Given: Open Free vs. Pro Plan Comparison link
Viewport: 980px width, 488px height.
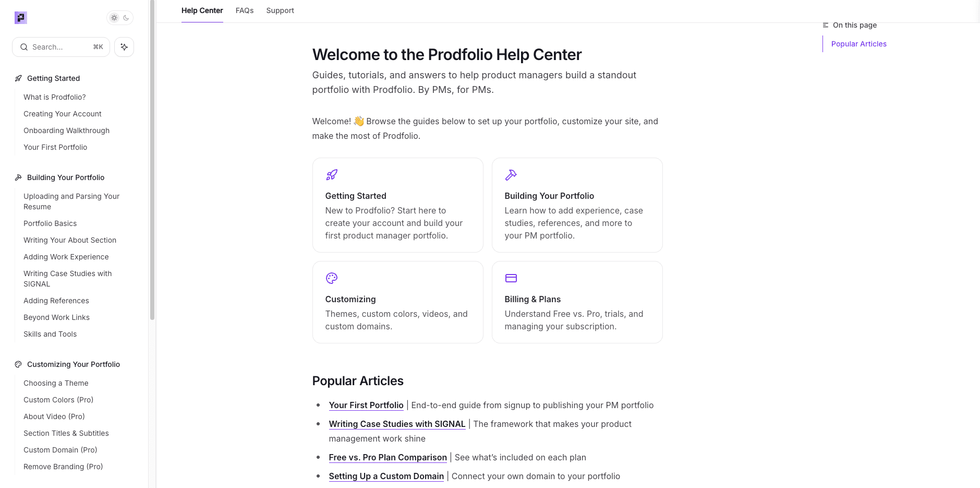Looking at the screenshot, I should (388, 457).
